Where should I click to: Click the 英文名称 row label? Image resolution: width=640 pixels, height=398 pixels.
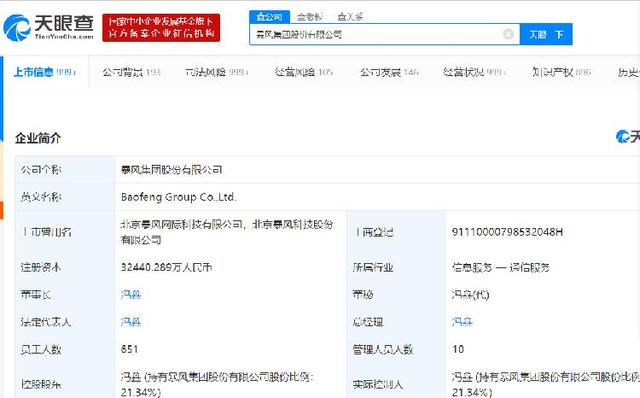41,197
